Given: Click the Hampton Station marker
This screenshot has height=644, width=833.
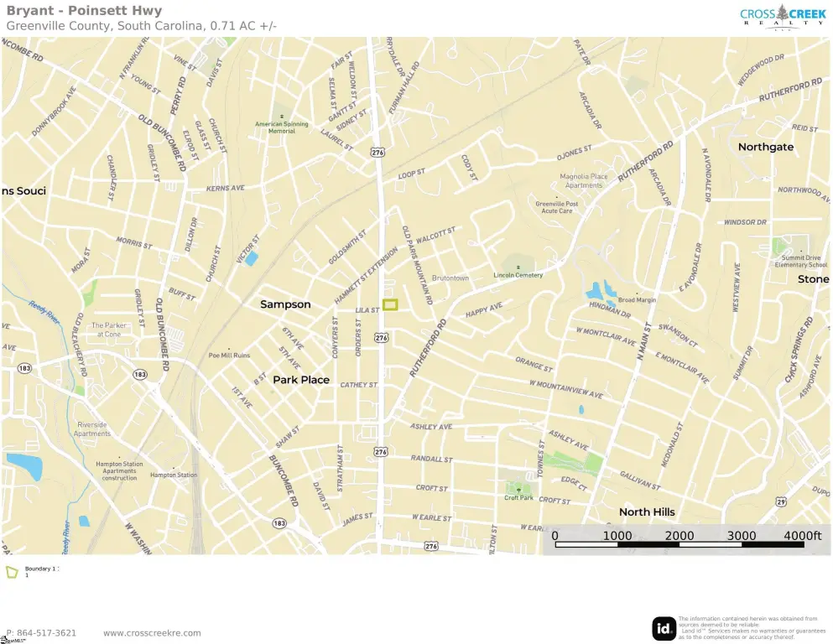Looking at the screenshot, I should (174, 475).
